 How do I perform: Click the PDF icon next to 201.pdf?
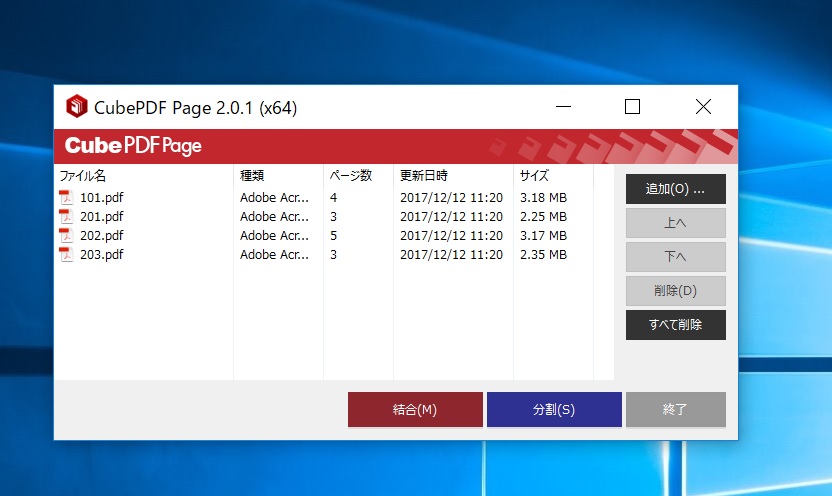click(66, 216)
